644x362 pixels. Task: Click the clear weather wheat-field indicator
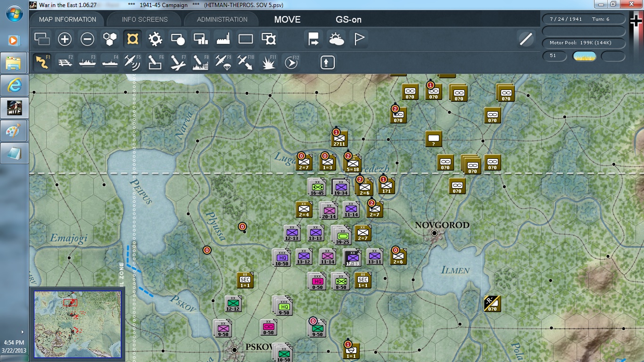pyautogui.click(x=584, y=56)
